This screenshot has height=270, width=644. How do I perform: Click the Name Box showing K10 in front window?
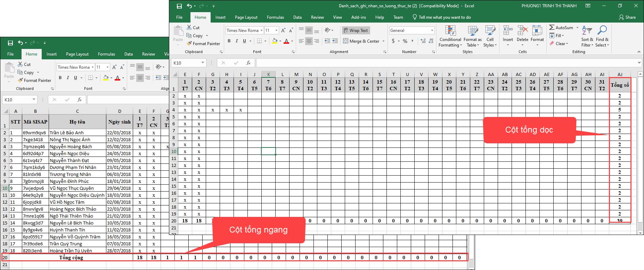(186, 63)
